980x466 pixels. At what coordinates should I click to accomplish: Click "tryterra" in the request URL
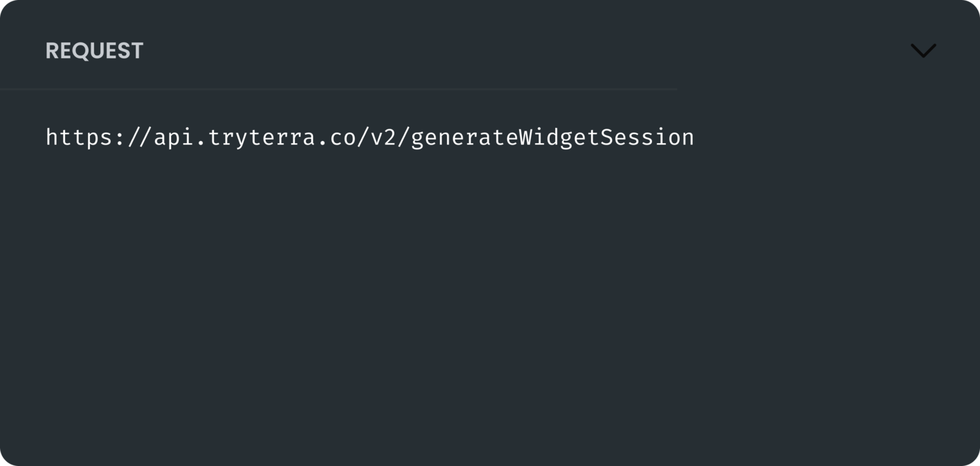click(262, 137)
